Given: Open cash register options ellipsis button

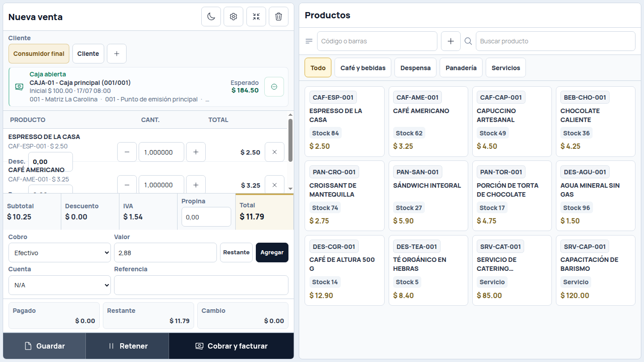Looking at the screenshot, I should click(274, 87).
